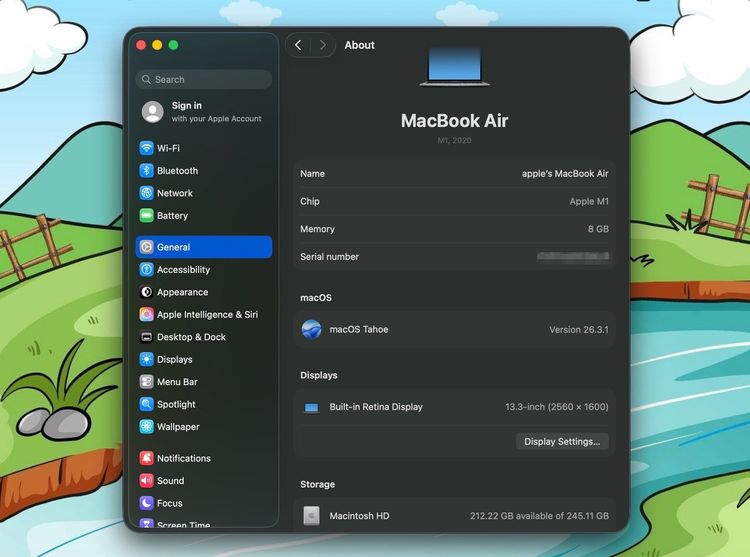
Task: Click the "Macintosh HD" text
Action: (x=359, y=516)
